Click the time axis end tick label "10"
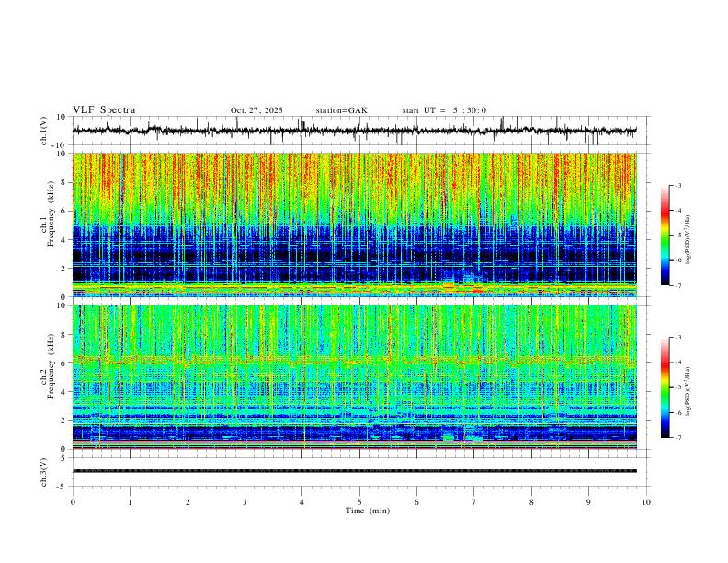This screenshot has width=728, height=563. coord(646,502)
